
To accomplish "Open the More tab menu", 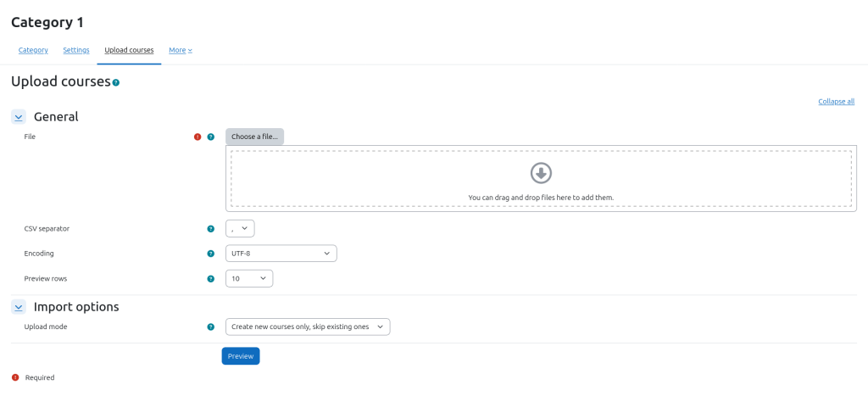I will [181, 50].
